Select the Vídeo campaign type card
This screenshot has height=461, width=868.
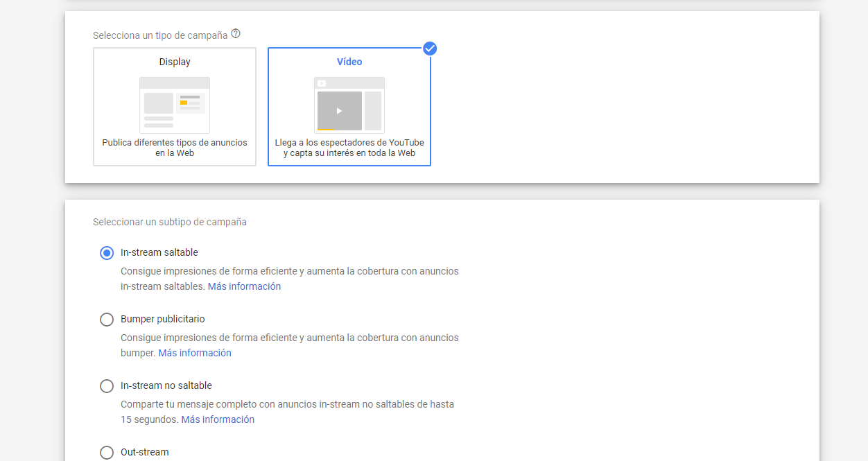tap(349, 107)
